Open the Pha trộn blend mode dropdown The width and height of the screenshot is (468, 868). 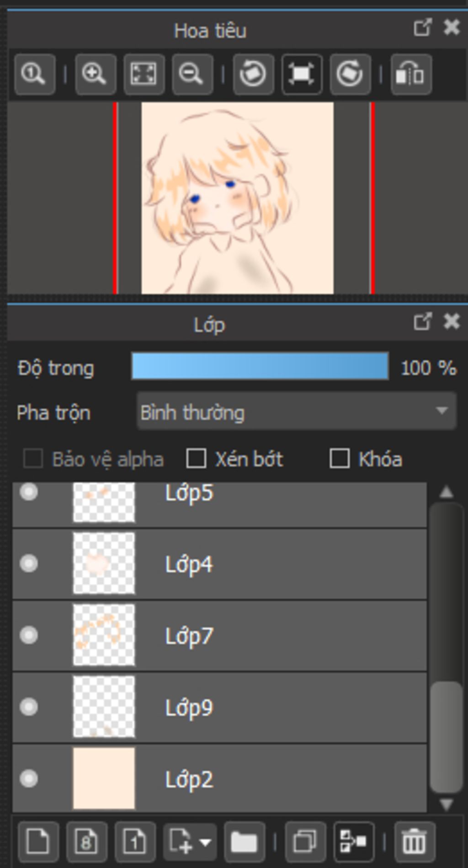(x=296, y=411)
